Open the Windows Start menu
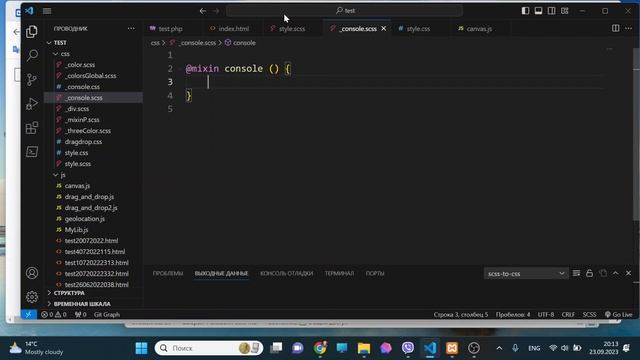Image resolution: width=640 pixels, height=360 pixels. 141,348
